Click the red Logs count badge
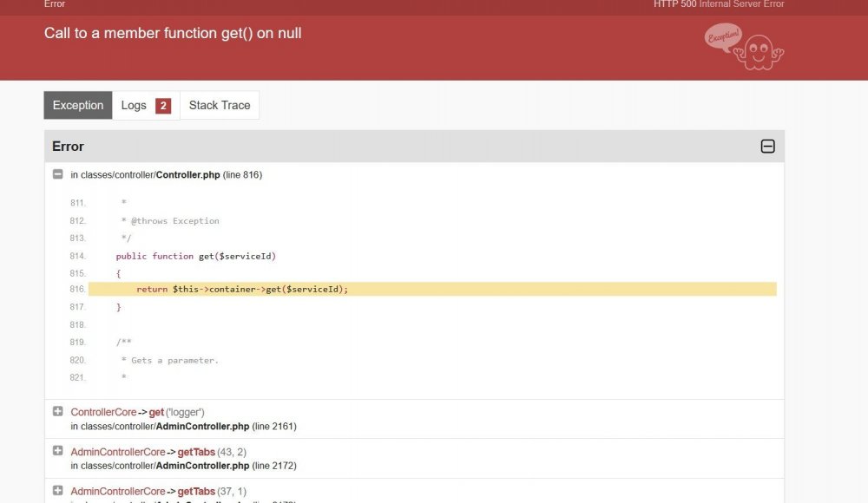 pos(163,106)
